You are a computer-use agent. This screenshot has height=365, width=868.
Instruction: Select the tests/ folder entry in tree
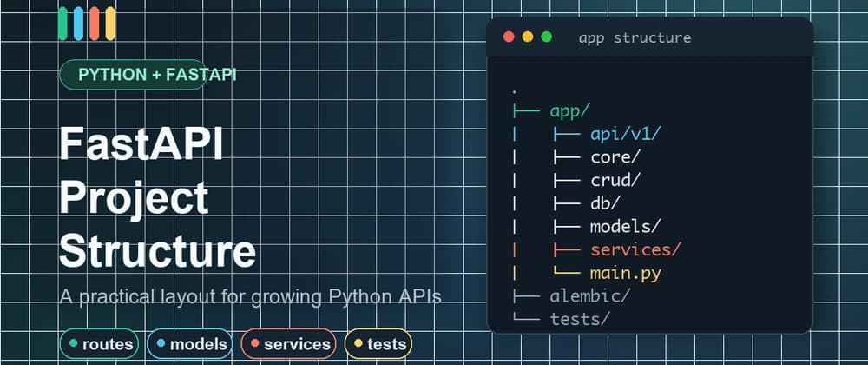tap(580, 320)
